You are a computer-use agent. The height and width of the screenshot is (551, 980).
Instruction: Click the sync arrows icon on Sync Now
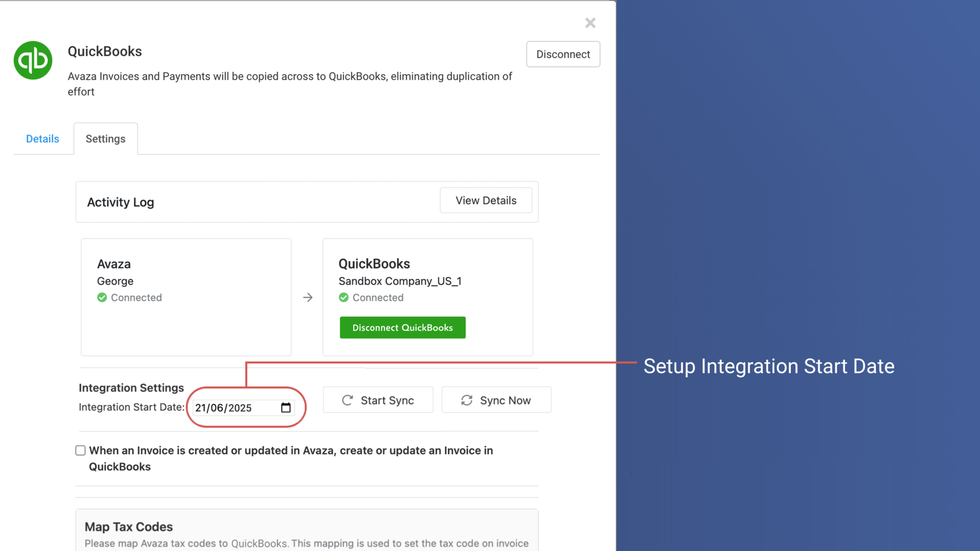[466, 400]
